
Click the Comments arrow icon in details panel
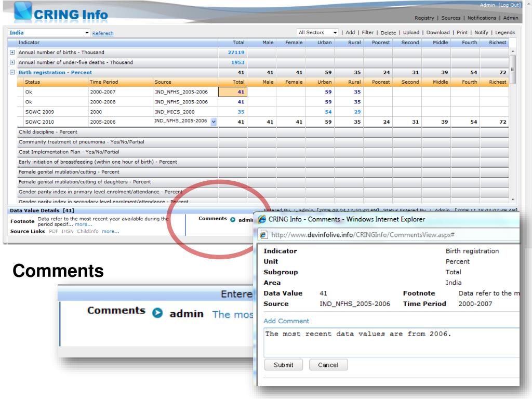[x=233, y=220]
